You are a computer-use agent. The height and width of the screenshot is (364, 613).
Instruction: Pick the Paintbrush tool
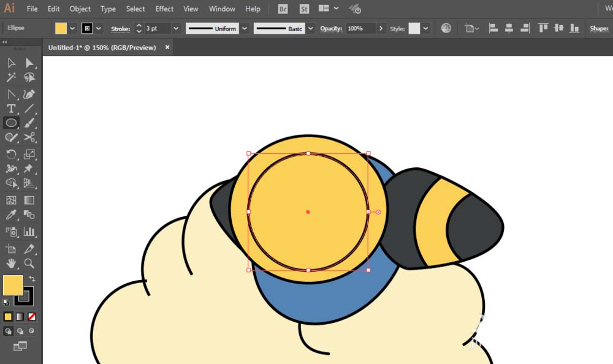[29, 123]
